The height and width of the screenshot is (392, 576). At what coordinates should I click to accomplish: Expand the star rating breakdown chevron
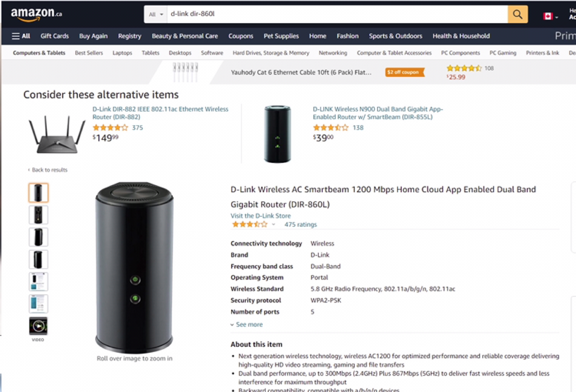pos(274,224)
